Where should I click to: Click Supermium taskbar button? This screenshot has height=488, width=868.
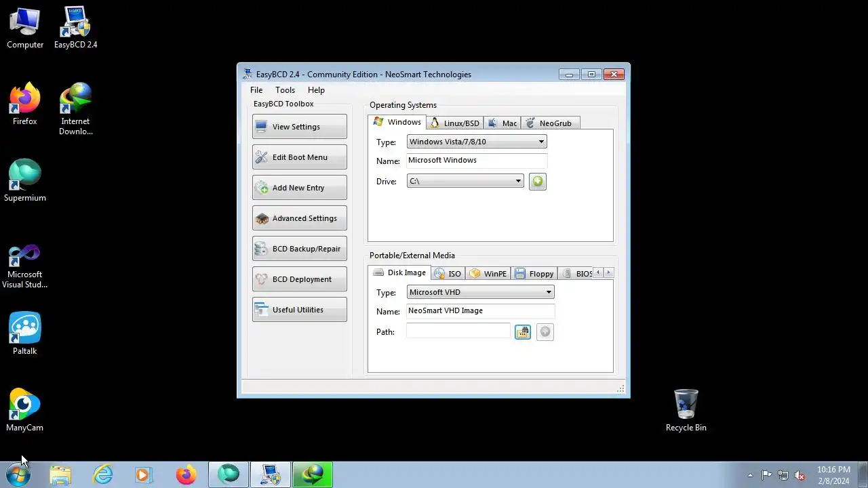click(x=229, y=475)
